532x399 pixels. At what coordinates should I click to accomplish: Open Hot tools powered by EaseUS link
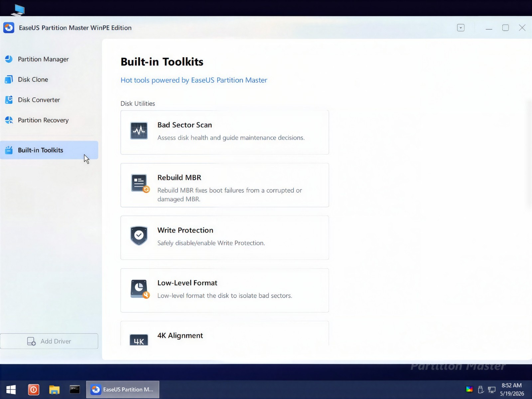(x=194, y=80)
